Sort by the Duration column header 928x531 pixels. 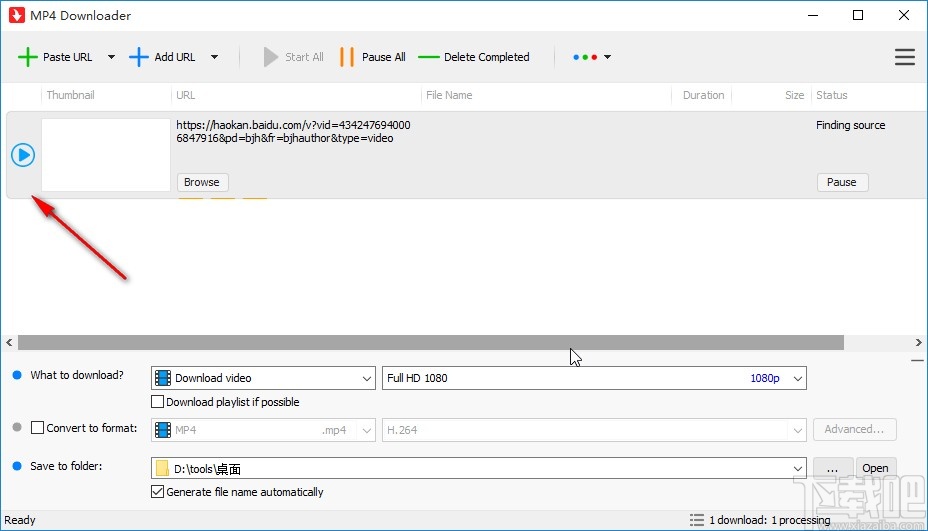(x=703, y=95)
